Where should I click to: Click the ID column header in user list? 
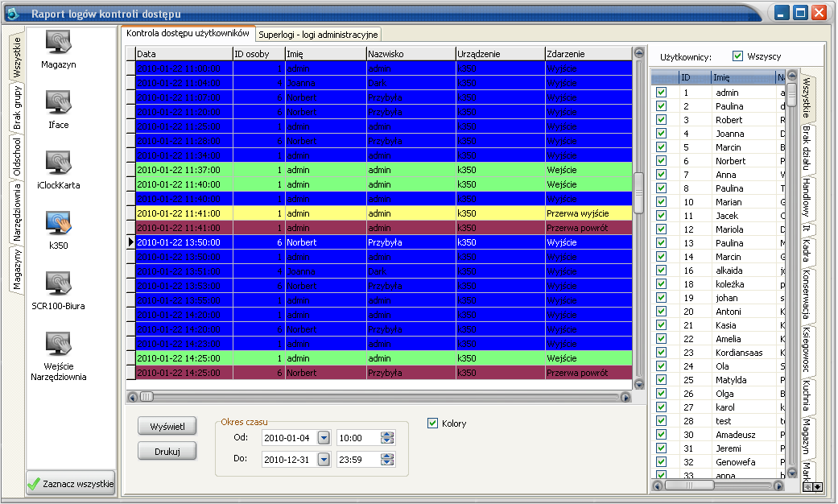click(x=695, y=77)
